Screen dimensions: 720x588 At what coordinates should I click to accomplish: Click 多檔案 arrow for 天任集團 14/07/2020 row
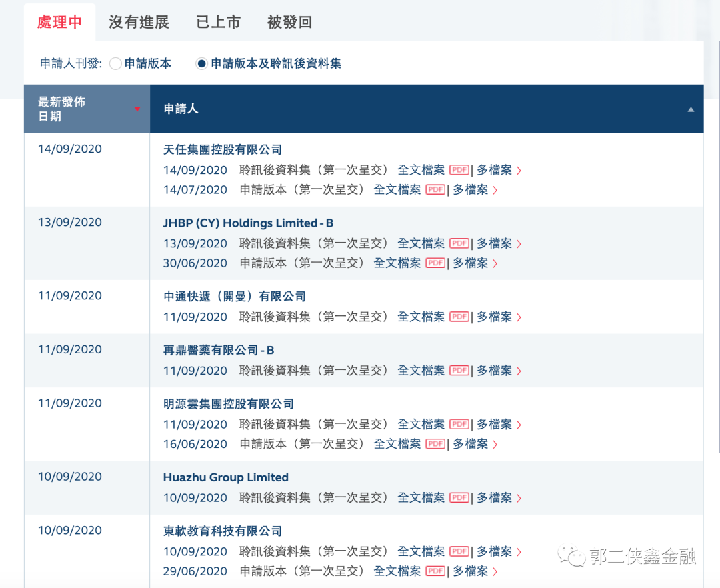[x=495, y=191]
